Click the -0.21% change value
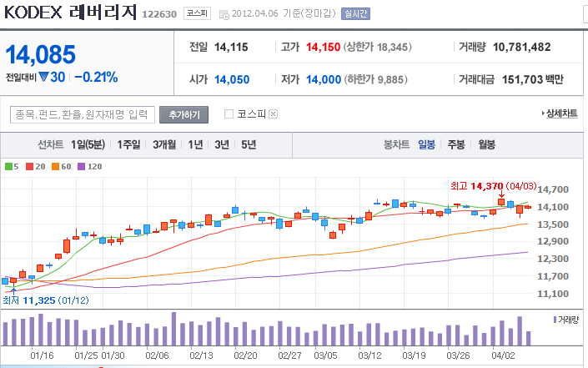Viewport: 588px width, 368px height. pyautogui.click(x=96, y=78)
